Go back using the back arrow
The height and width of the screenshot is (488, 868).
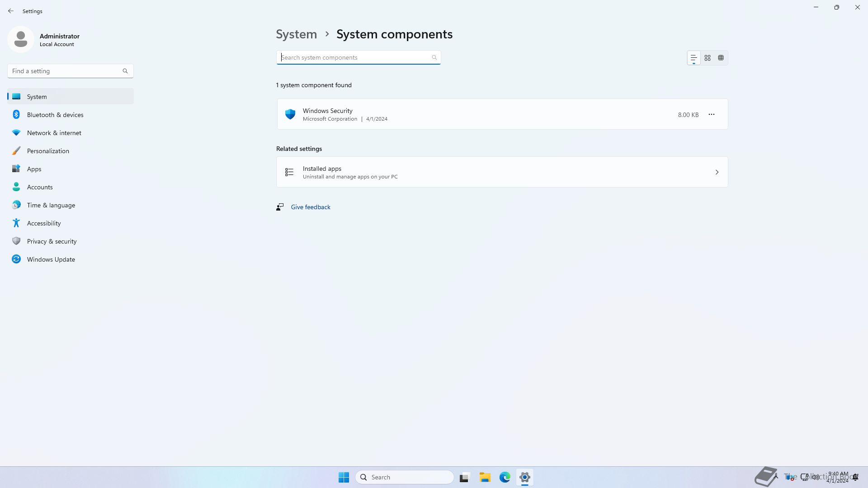coord(11,11)
